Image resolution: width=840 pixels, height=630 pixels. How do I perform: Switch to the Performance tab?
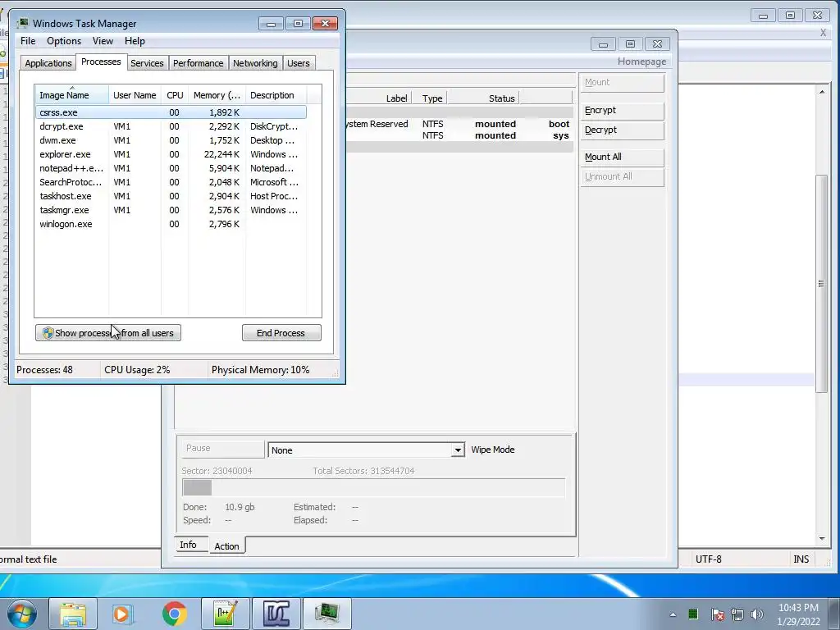click(199, 63)
